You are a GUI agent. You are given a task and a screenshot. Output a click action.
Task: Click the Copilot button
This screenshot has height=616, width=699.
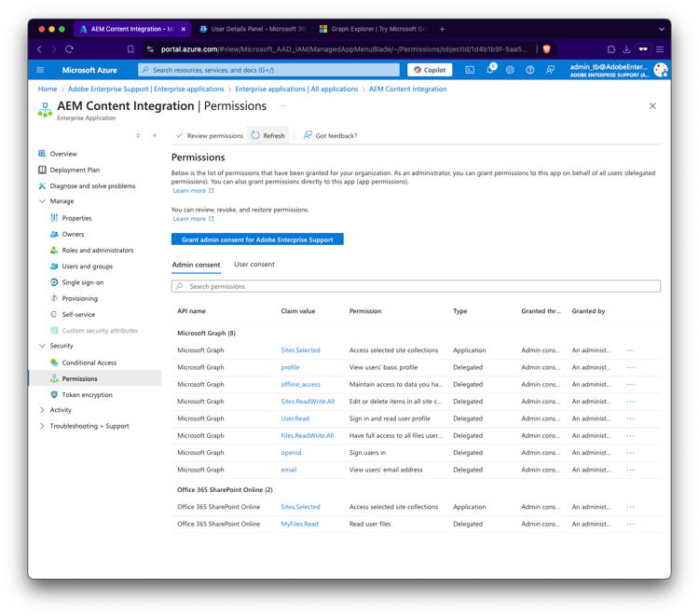[430, 70]
